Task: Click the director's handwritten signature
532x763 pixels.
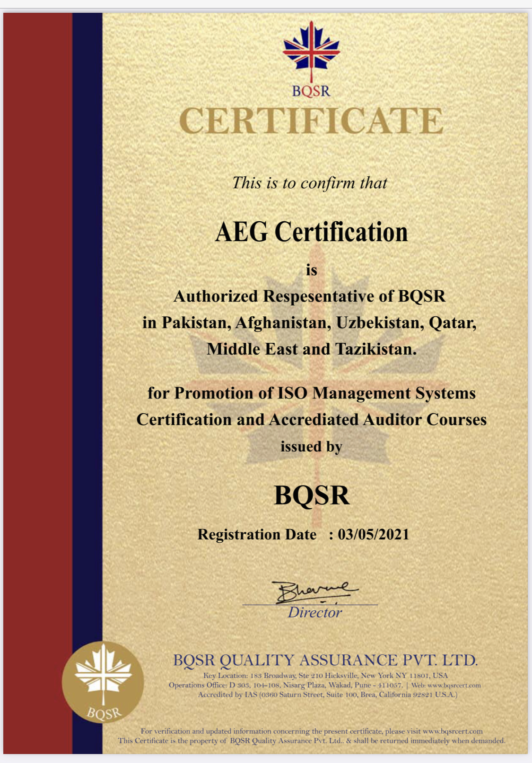Action: 314,591
